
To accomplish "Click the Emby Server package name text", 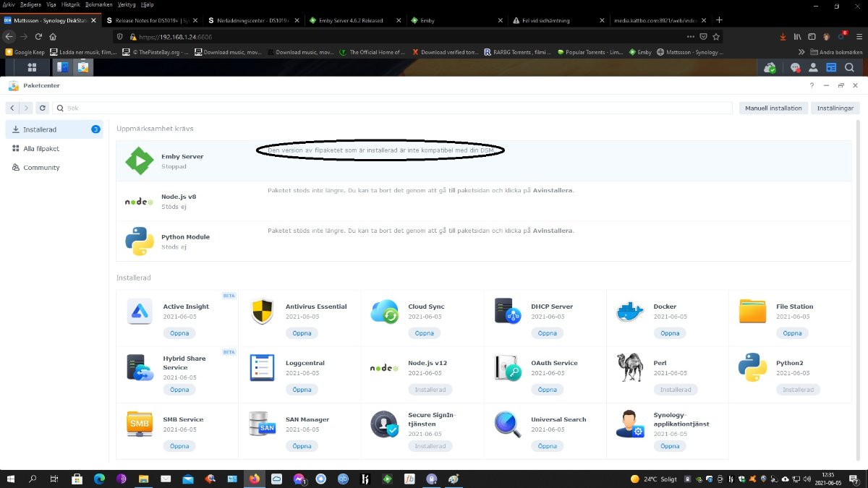I will pos(182,156).
